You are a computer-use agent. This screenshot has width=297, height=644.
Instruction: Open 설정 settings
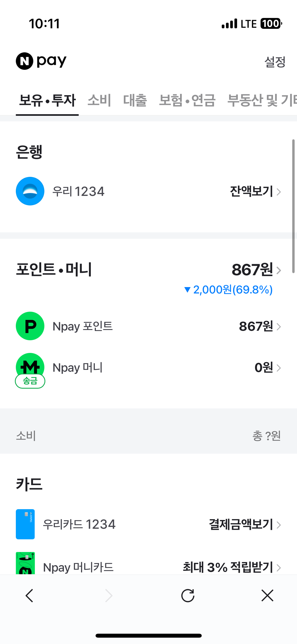coord(275,62)
